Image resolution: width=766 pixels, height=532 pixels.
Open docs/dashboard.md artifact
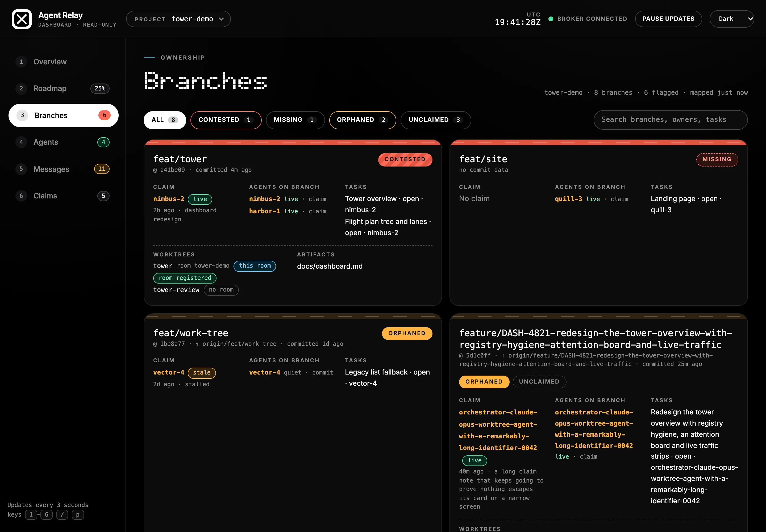(x=330, y=266)
